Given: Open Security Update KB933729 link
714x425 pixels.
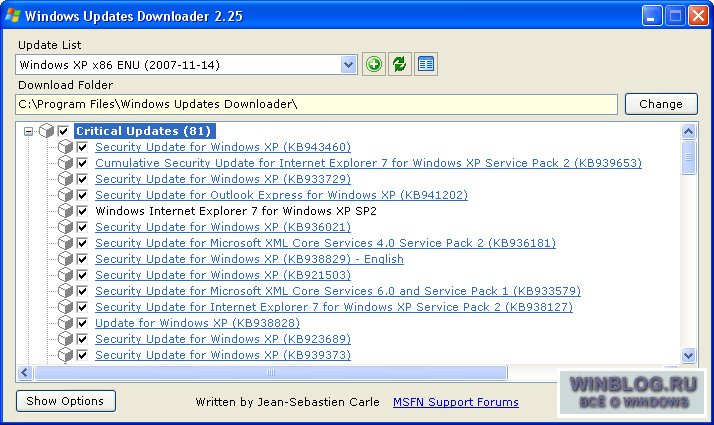Looking at the screenshot, I should tap(223, 179).
